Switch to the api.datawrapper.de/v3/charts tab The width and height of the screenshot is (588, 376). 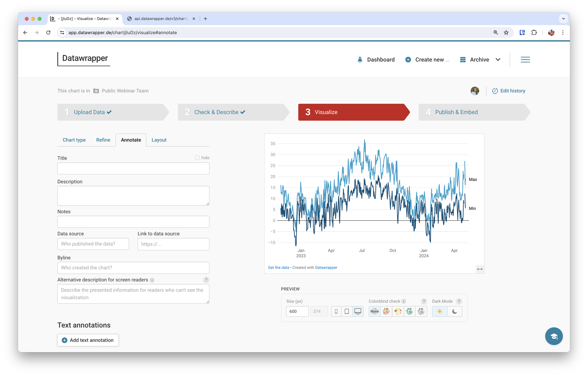click(x=161, y=19)
